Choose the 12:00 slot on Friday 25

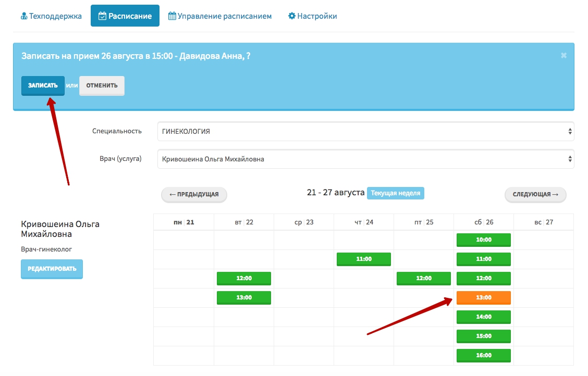coord(423,278)
